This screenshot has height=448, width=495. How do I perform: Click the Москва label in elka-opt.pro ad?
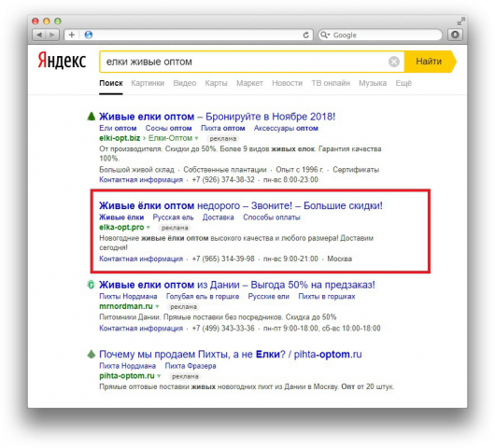tap(339, 259)
